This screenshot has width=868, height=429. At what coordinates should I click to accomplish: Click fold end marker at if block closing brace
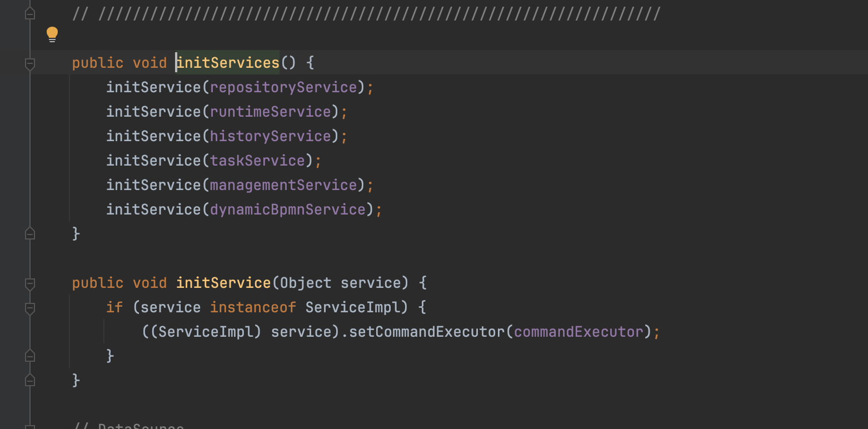tap(30, 356)
